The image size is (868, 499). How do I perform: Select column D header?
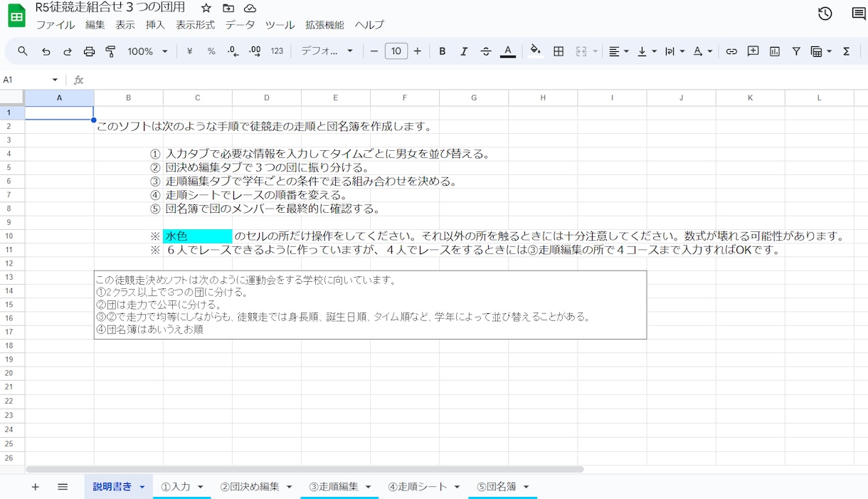click(x=267, y=98)
